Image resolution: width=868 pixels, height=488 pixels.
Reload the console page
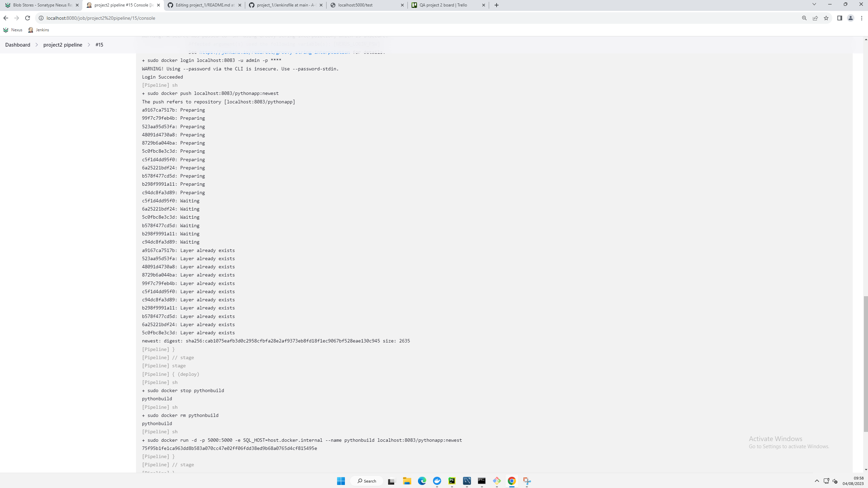pos(28,18)
